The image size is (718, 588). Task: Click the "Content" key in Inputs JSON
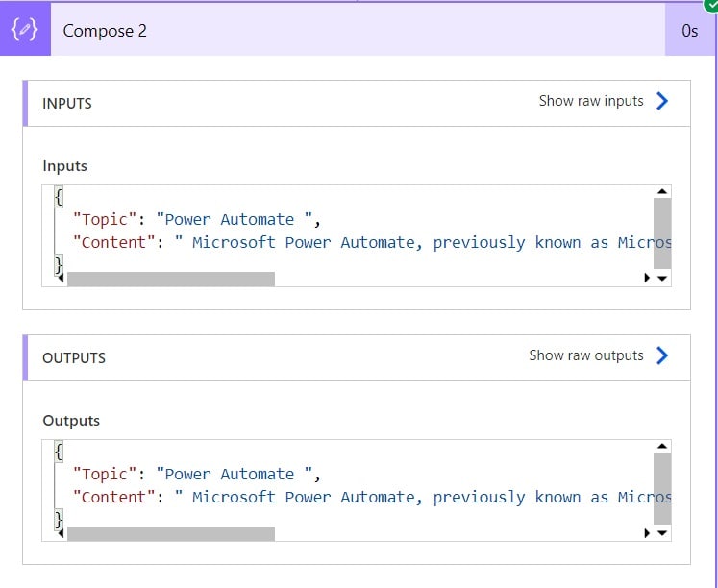click(x=114, y=242)
